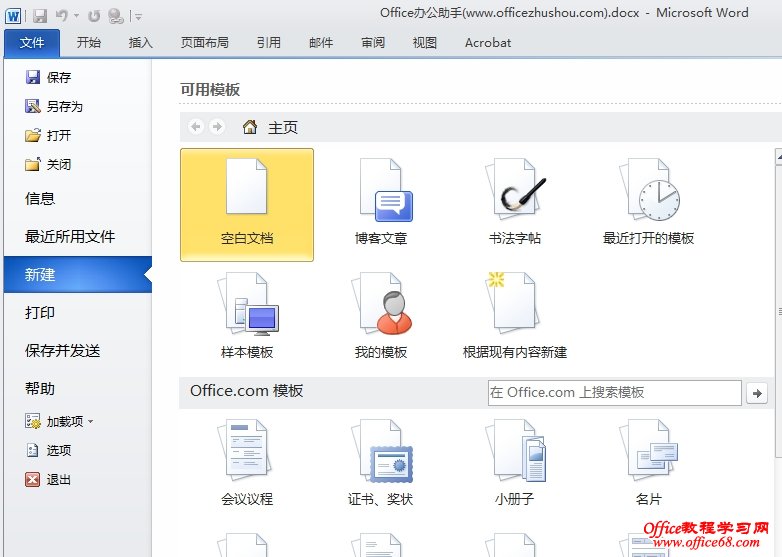Click the Redo icon in Quick Access Toolbar
Screen dimensions: 782x557
pos(94,16)
